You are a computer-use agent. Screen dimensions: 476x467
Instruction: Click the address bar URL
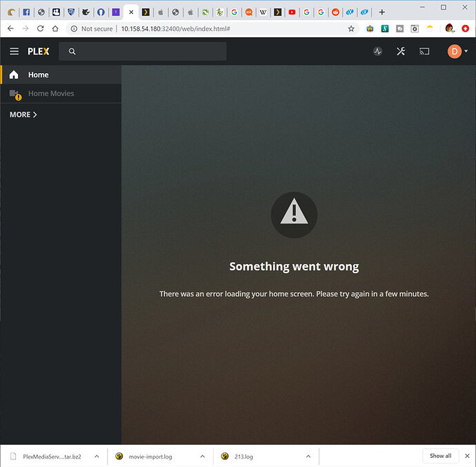[x=175, y=29]
